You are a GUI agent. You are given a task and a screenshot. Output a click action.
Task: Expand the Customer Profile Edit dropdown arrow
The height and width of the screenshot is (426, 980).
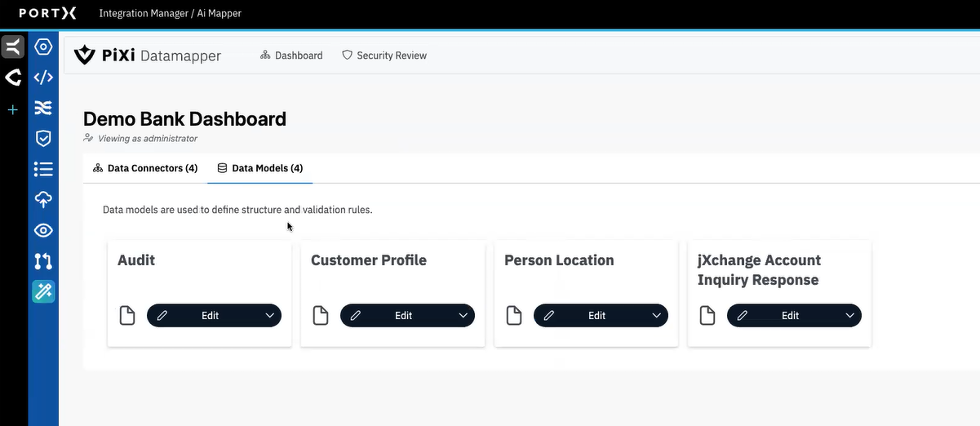tap(463, 316)
